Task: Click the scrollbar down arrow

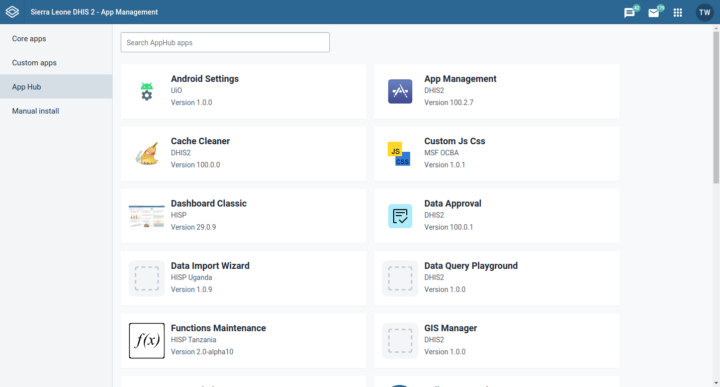Action: [716, 383]
